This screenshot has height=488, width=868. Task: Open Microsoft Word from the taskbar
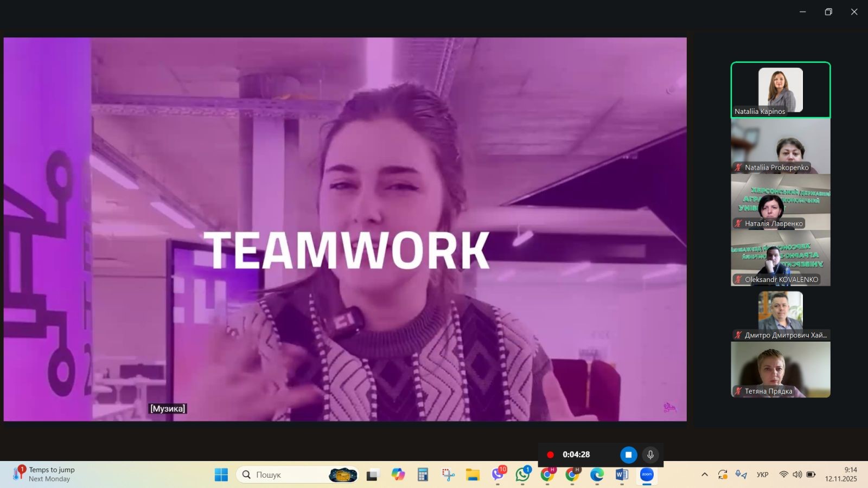pos(622,474)
